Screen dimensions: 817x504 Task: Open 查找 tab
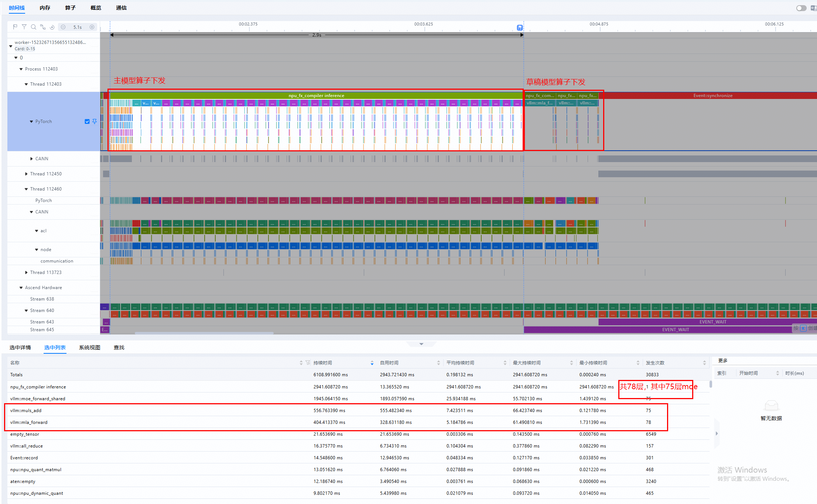click(x=119, y=347)
